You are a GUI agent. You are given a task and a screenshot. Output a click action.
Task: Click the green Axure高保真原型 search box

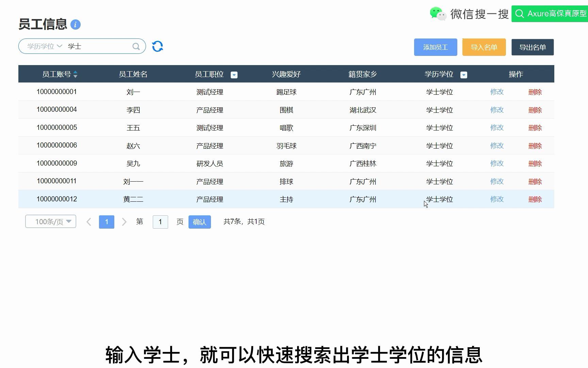coord(550,14)
